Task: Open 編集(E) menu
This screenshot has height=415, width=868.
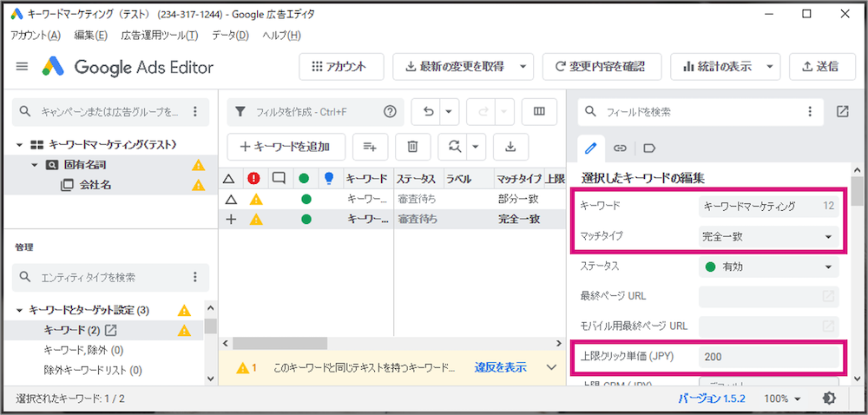Action: tap(90, 36)
